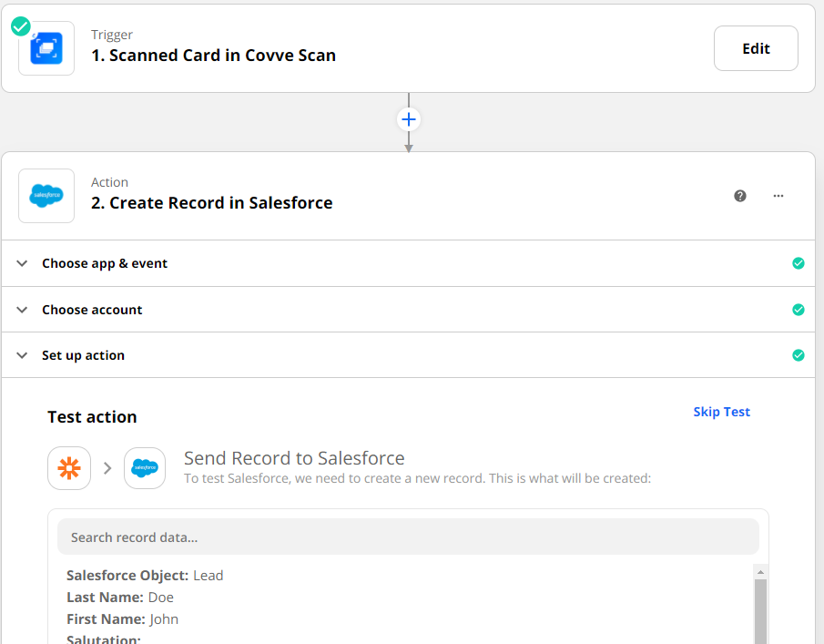
Task: Click the Covve Scan trigger app icon
Action: tap(46, 48)
